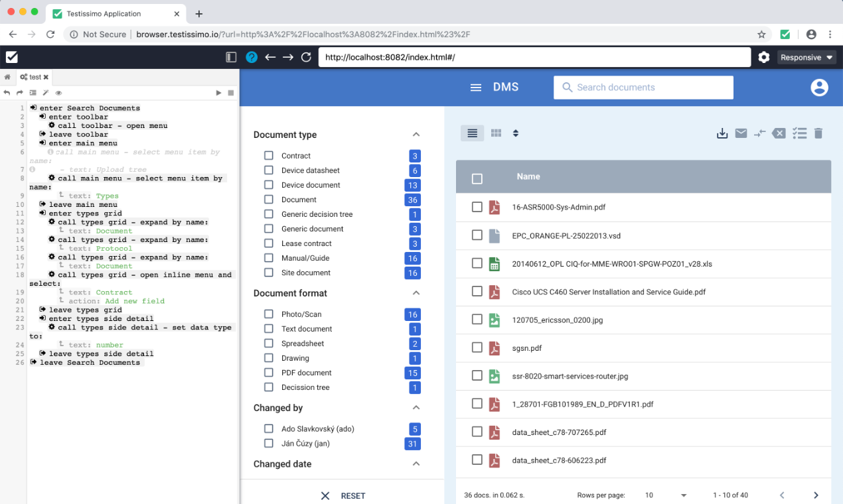Check the PDF document format filter
Image resolution: width=843 pixels, height=504 pixels.
coord(269,373)
